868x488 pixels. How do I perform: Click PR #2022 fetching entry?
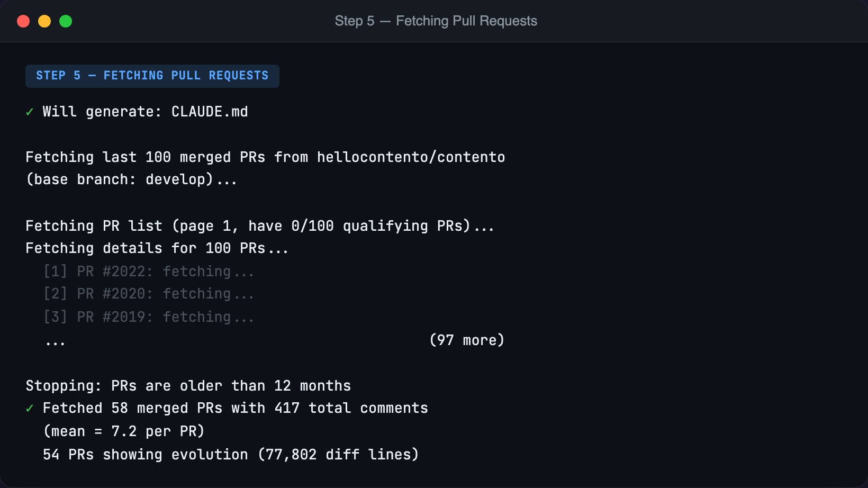(x=148, y=271)
